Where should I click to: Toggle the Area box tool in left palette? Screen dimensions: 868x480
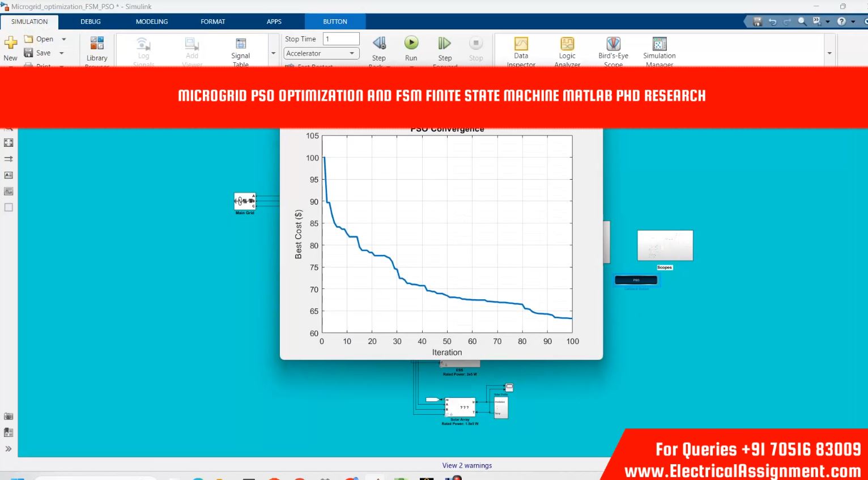[x=8, y=207]
